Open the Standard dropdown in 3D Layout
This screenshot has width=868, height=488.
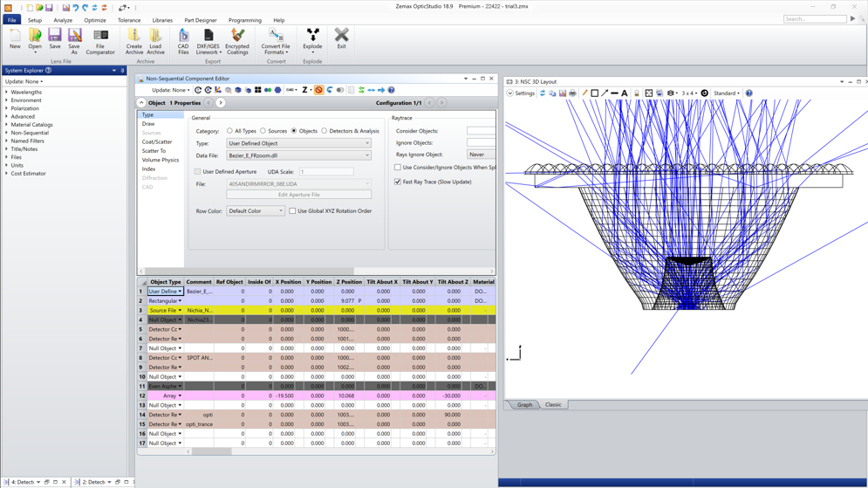pyautogui.click(x=727, y=93)
